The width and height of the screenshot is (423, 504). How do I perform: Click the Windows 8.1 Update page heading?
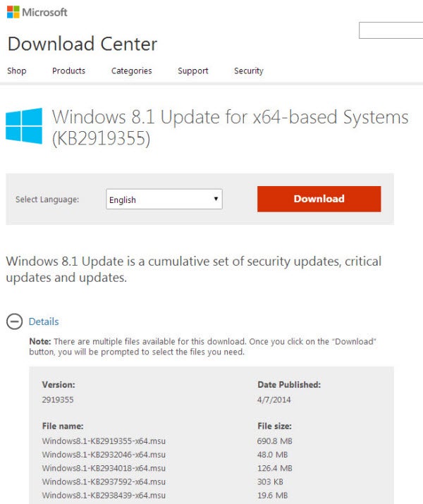[x=230, y=127]
